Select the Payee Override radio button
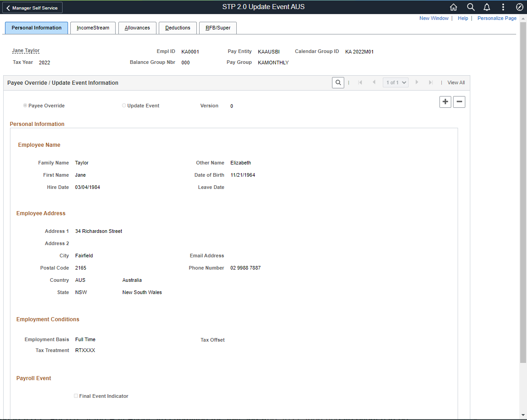Image resolution: width=527 pixels, height=420 pixels. pos(25,106)
